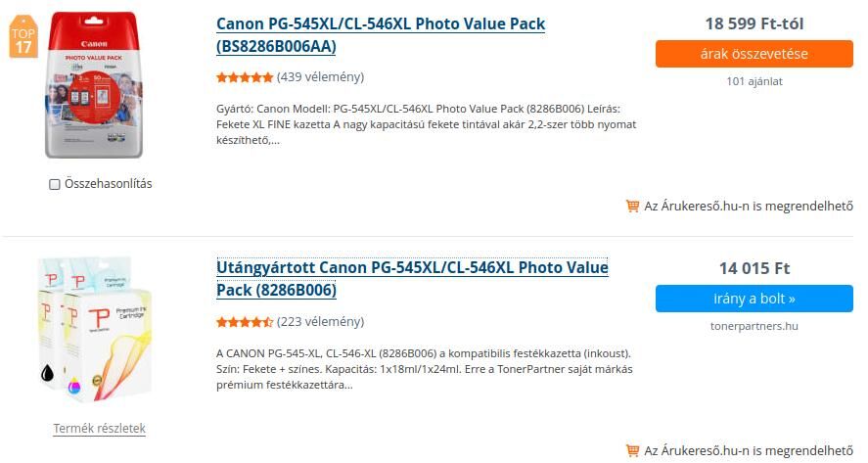Click the cart icon under the Canon offer
Viewport: 868px width, 463px height.
point(632,206)
